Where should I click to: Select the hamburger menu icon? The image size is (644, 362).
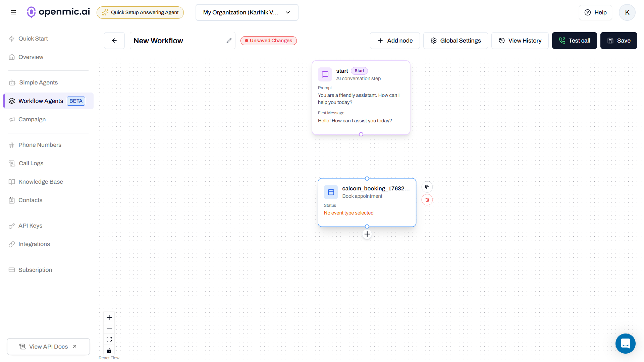point(13,12)
